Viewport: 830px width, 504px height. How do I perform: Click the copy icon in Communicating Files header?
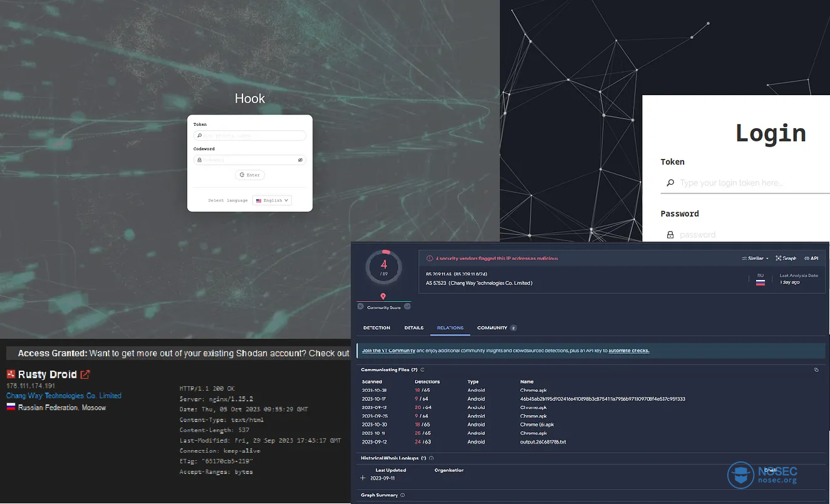coord(816,370)
